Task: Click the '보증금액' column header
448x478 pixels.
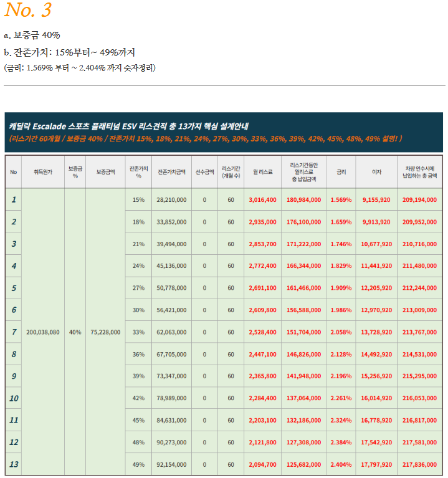Action: 105,172
